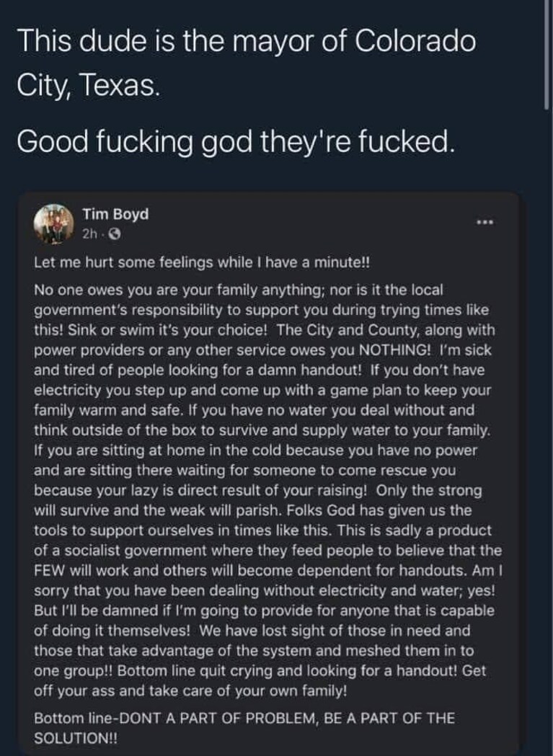553x756 pixels.
Task: Open the three-dot options menu on the post
Action: pyautogui.click(x=485, y=222)
